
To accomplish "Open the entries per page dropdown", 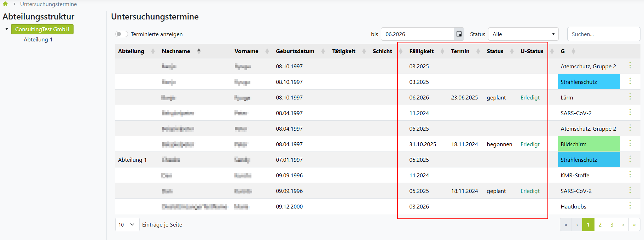I will pyautogui.click(x=127, y=224).
